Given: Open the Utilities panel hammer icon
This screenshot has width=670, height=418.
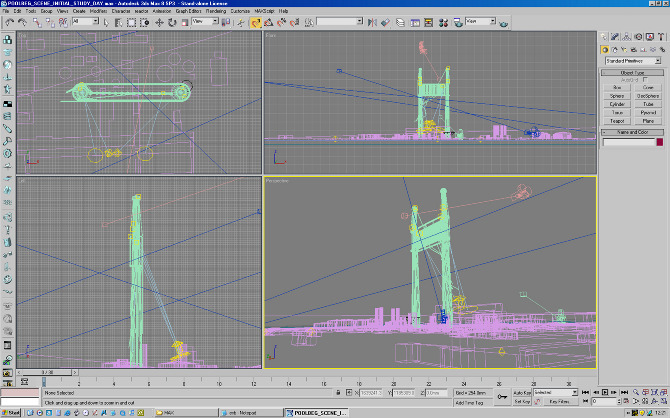Looking at the screenshot, I should pyautogui.click(x=661, y=36).
